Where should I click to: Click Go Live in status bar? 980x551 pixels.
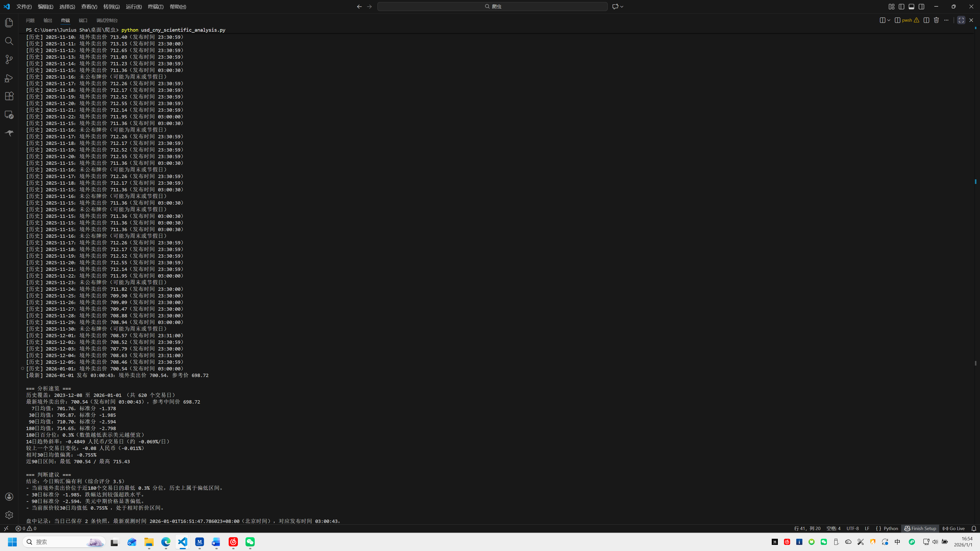click(954, 529)
